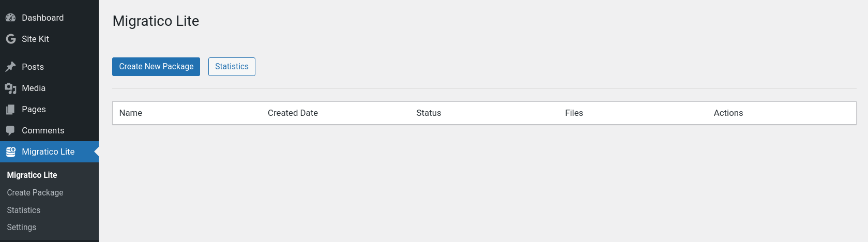Click the Files column header
Screen dimensions: 868x242
[x=574, y=113]
